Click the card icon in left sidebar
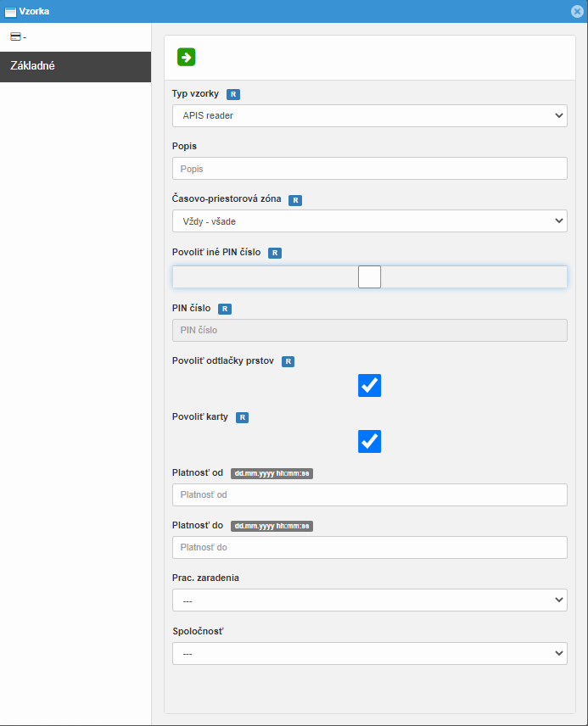Viewport: 588px width, 726px height. tap(15, 36)
